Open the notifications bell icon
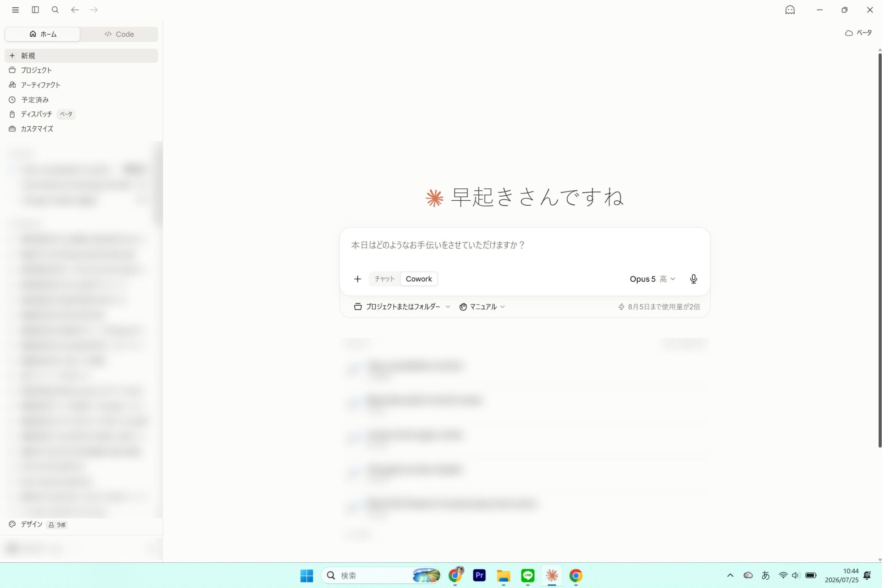The width and height of the screenshot is (882, 588). coord(867,575)
